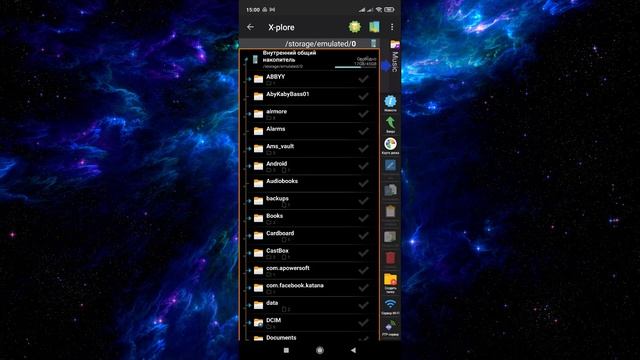Collapse the internal storage root node
The height and width of the screenshot is (360, 640).
click(246, 60)
